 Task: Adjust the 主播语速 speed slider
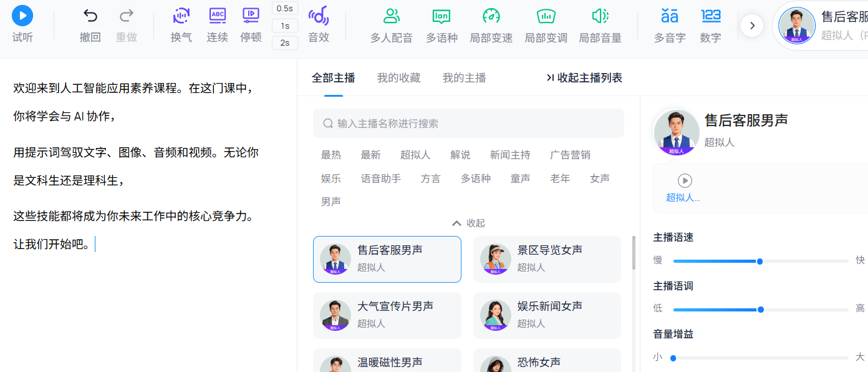pyautogui.click(x=759, y=262)
